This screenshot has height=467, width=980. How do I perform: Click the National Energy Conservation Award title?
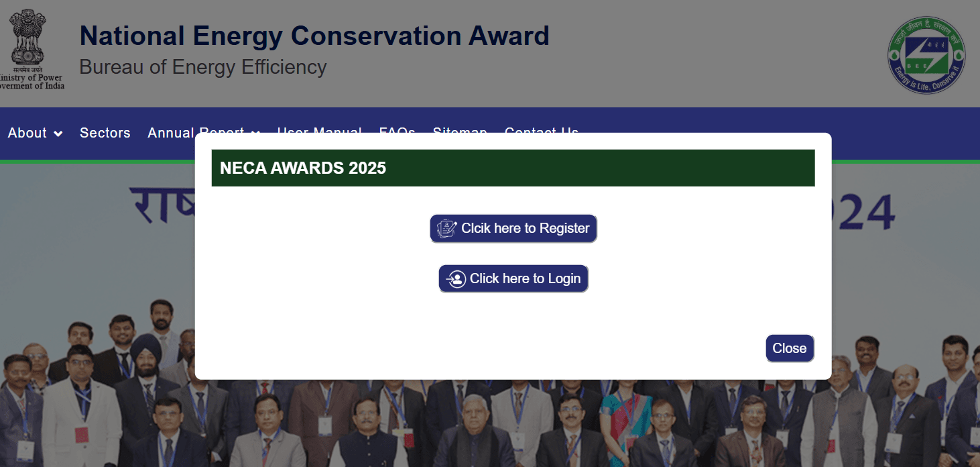coord(314,36)
